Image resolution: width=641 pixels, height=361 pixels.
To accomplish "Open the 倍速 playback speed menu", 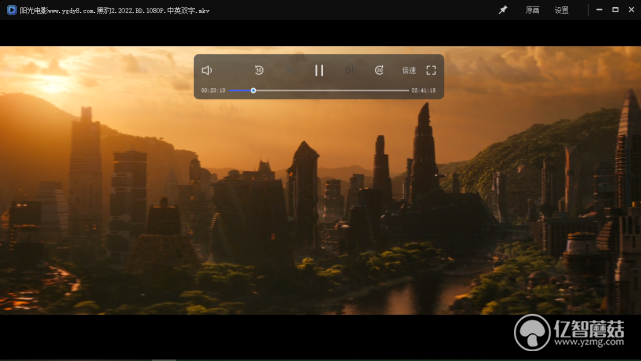I will click(x=409, y=70).
